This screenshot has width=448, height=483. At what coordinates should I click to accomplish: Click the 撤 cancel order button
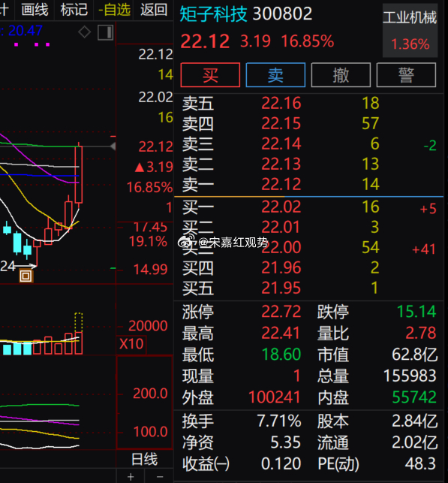point(341,75)
